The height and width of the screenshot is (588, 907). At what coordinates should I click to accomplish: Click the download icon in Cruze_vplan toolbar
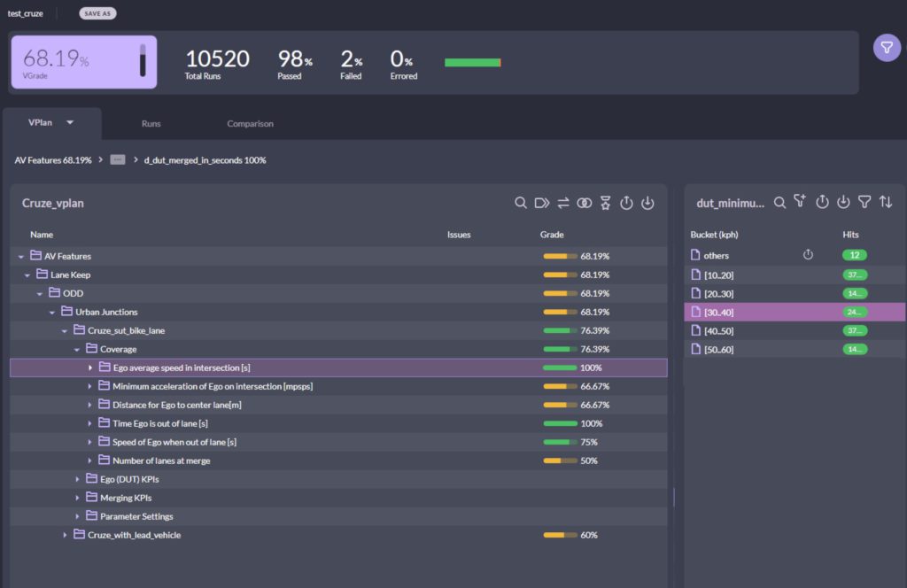(x=647, y=204)
